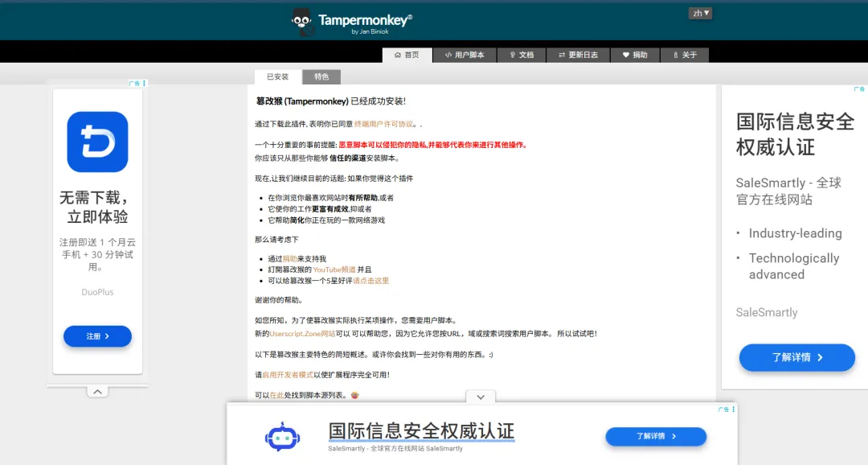Image resolution: width=868 pixels, height=465 pixels.
Task: Open the 捐助 donate tab
Action: 635,55
